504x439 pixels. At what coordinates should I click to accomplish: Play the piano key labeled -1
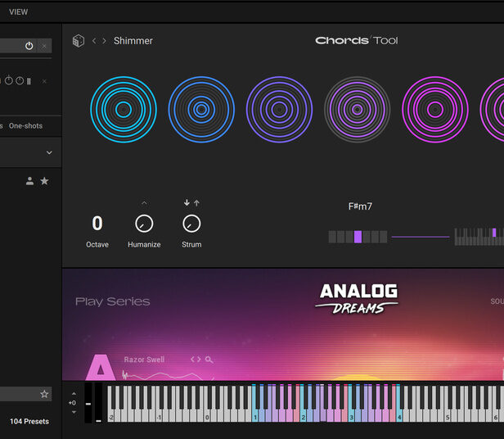(x=159, y=414)
